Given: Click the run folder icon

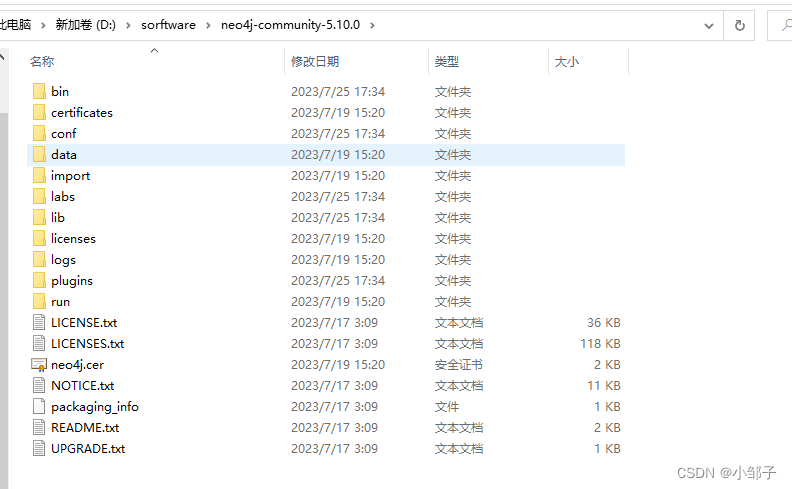Looking at the screenshot, I should coord(39,302).
